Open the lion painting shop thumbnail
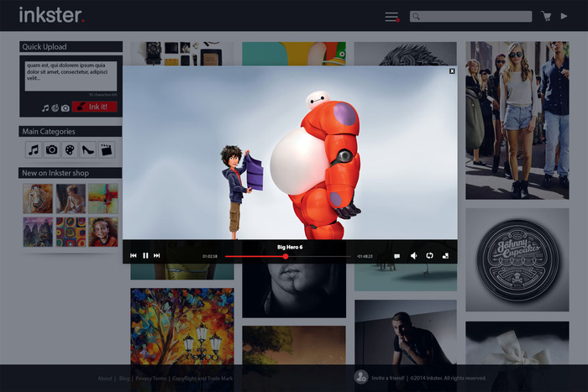The height and width of the screenshot is (392, 588). point(38,199)
